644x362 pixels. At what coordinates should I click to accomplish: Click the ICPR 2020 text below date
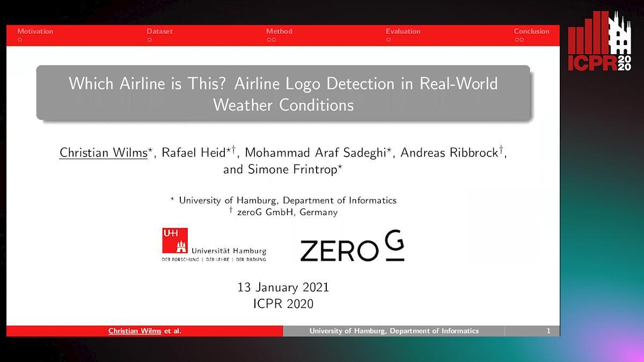(x=283, y=304)
